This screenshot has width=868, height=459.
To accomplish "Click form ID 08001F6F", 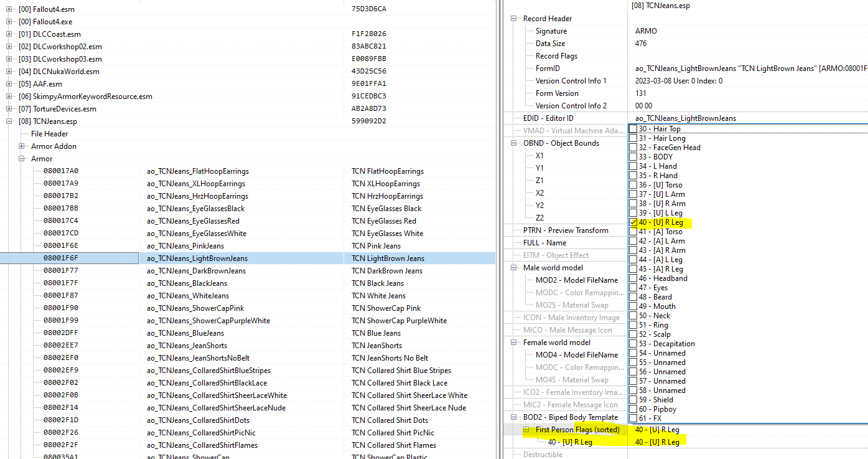I will pyautogui.click(x=61, y=258).
